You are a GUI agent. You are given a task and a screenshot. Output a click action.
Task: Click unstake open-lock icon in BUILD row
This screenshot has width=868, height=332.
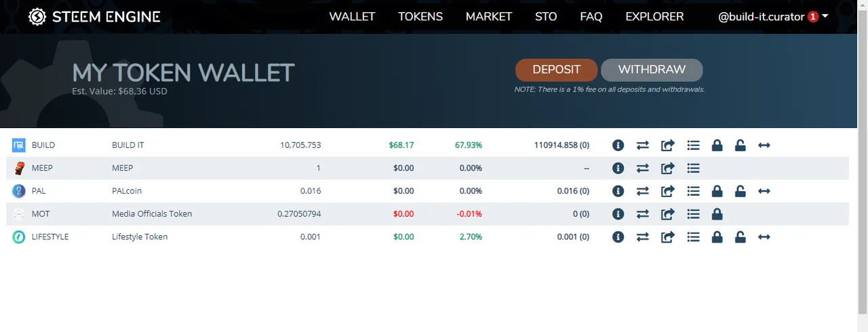click(741, 145)
